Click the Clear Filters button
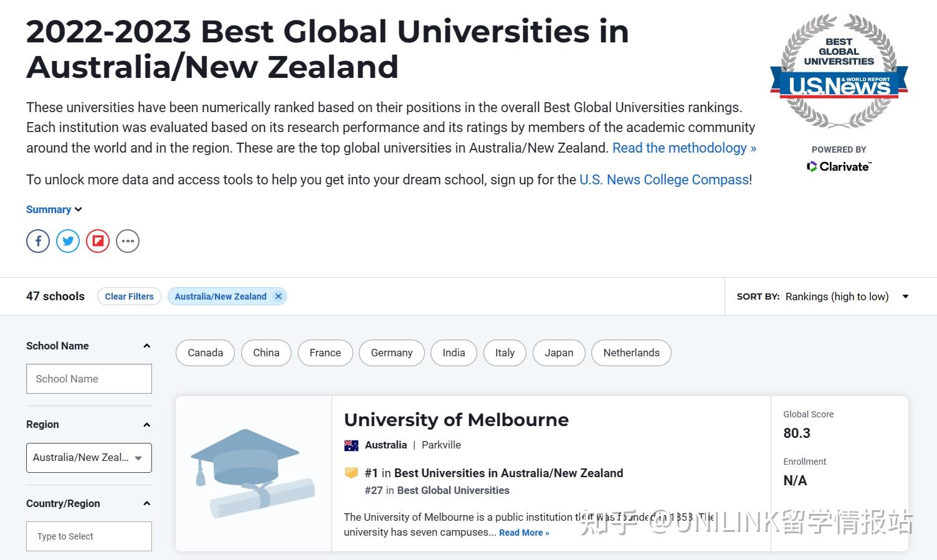The image size is (937, 560). [129, 296]
